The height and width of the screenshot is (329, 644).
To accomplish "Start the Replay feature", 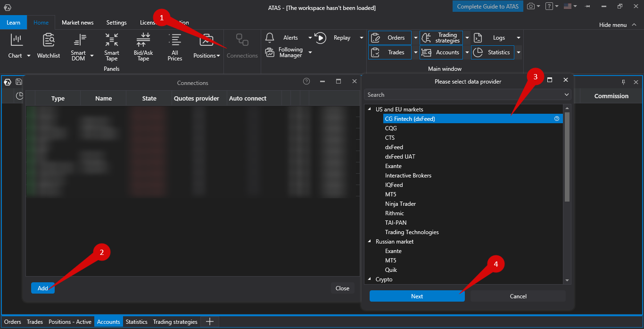I will (333, 38).
